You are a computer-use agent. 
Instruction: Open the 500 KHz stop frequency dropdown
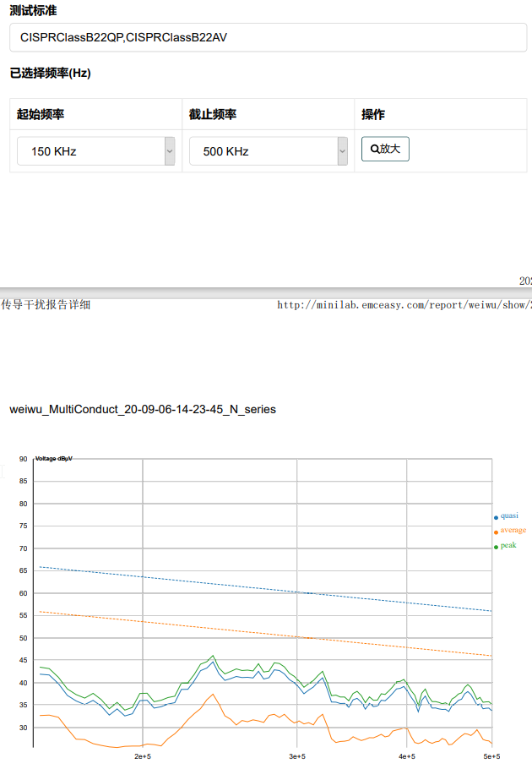point(262,151)
